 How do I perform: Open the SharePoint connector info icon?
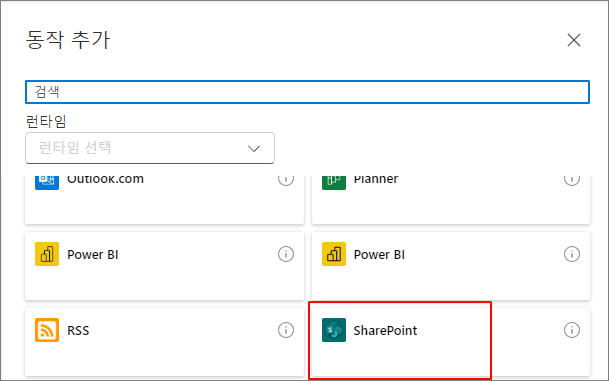[x=572, y=330]
